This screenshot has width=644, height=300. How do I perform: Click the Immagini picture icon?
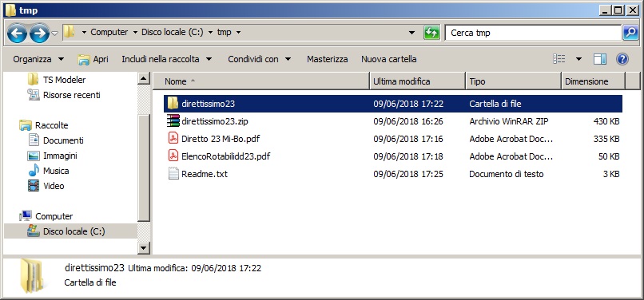tap(34, 156)
